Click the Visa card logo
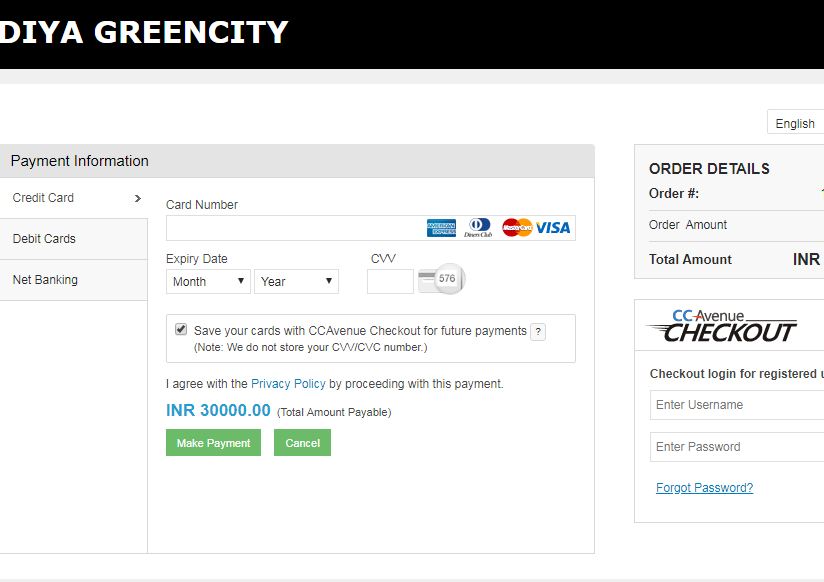Screen dimensions: 824x582 [553, 228]
